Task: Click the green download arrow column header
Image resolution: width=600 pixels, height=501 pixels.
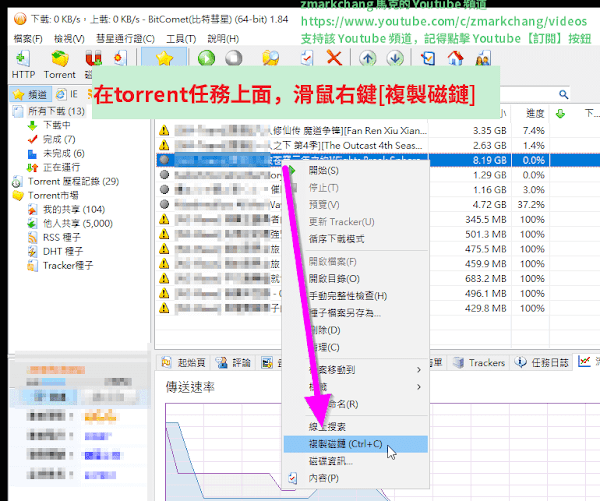Action: [560, 114]
